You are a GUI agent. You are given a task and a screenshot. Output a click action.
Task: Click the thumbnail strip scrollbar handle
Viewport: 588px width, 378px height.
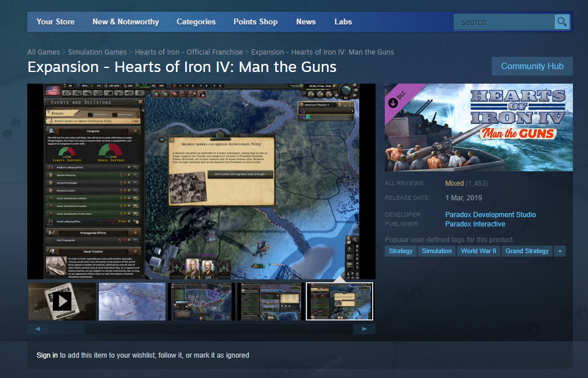point(67,329)
